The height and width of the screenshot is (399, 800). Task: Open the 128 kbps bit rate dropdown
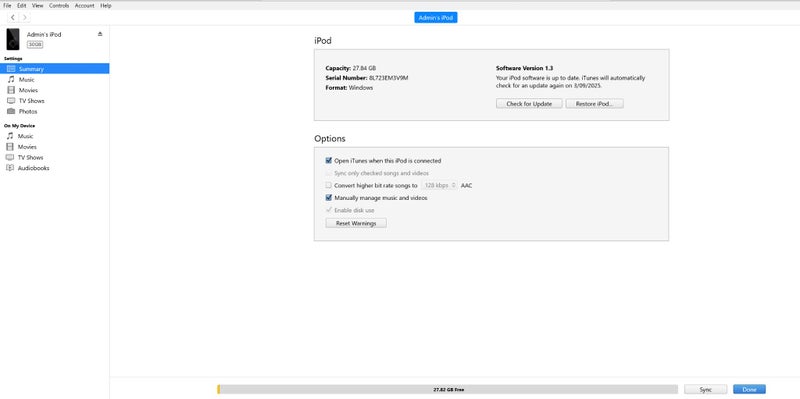coord(439,185)
